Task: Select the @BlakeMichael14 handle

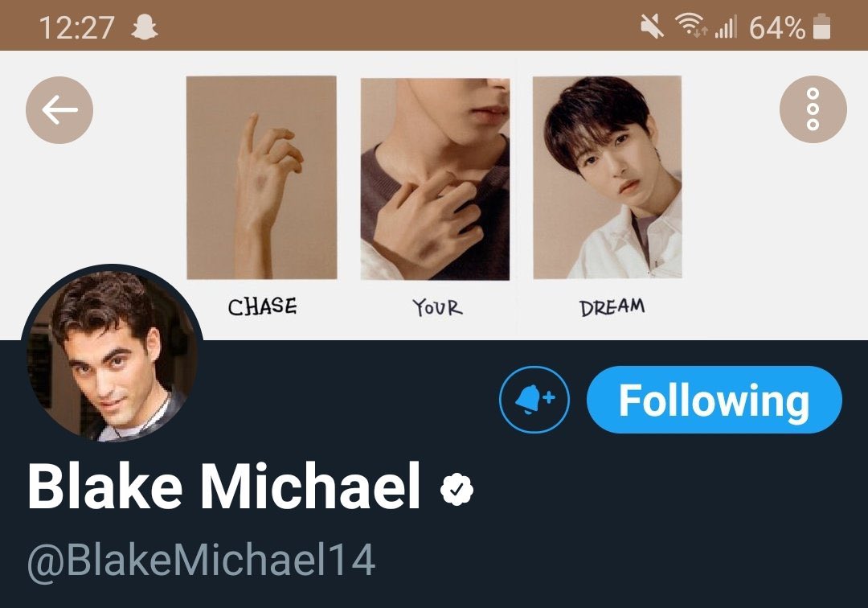Action: click(x=202, y=561)
